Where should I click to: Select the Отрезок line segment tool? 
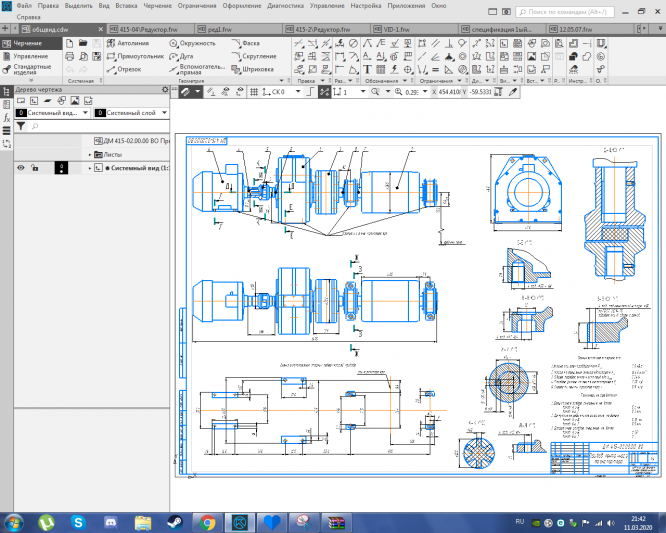(129, 70)
